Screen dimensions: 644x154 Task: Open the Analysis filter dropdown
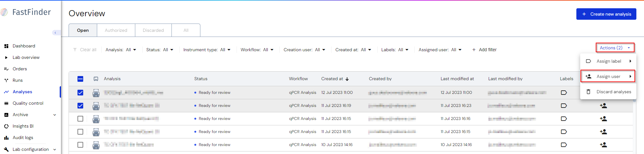point(121,50)
